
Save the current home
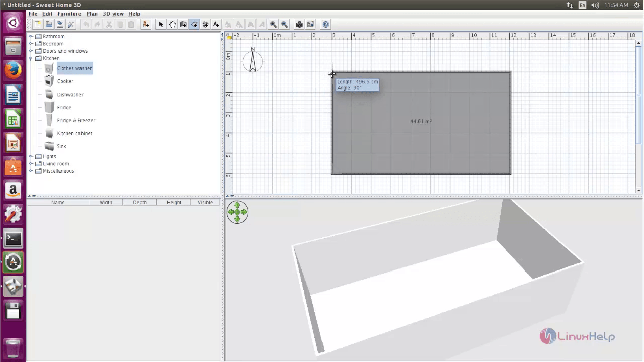click(60, 24)
